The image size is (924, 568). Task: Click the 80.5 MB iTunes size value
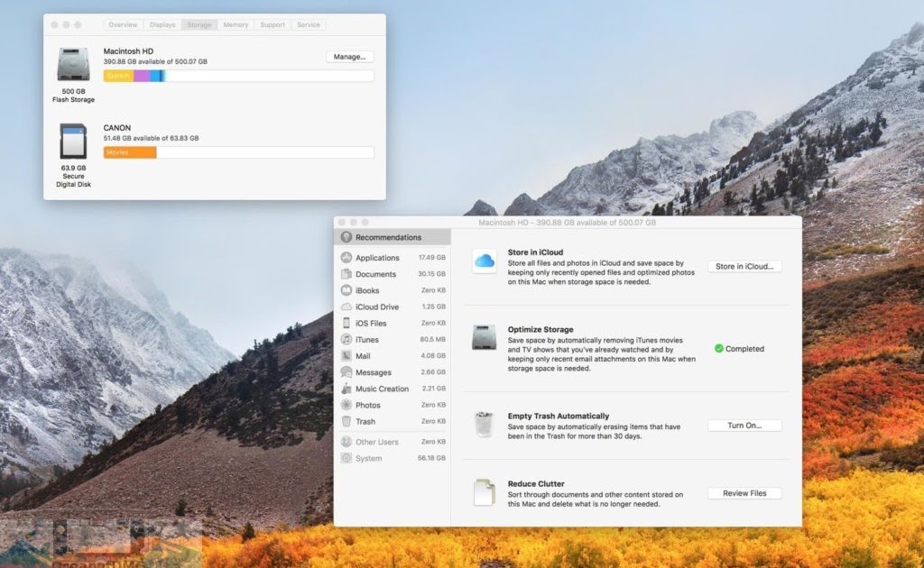pos(432,340)
